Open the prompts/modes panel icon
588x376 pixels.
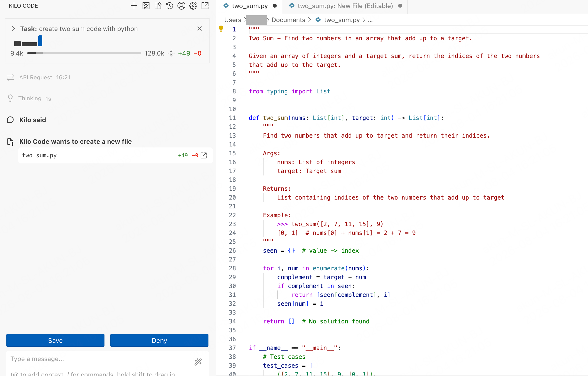click(x=146, y=6)
